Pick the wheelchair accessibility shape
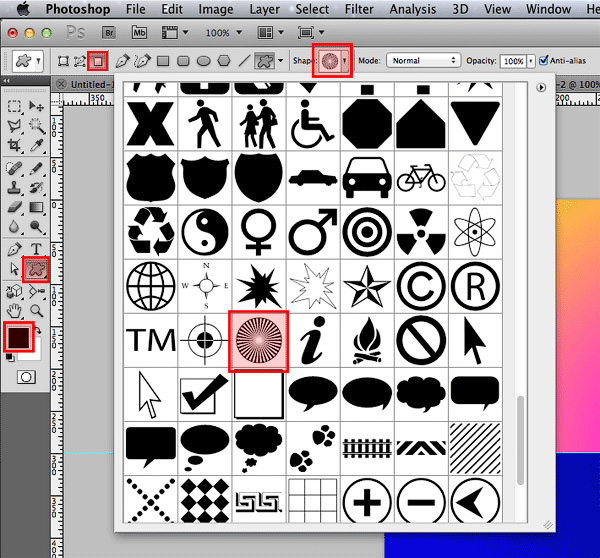 pos(313,124)
